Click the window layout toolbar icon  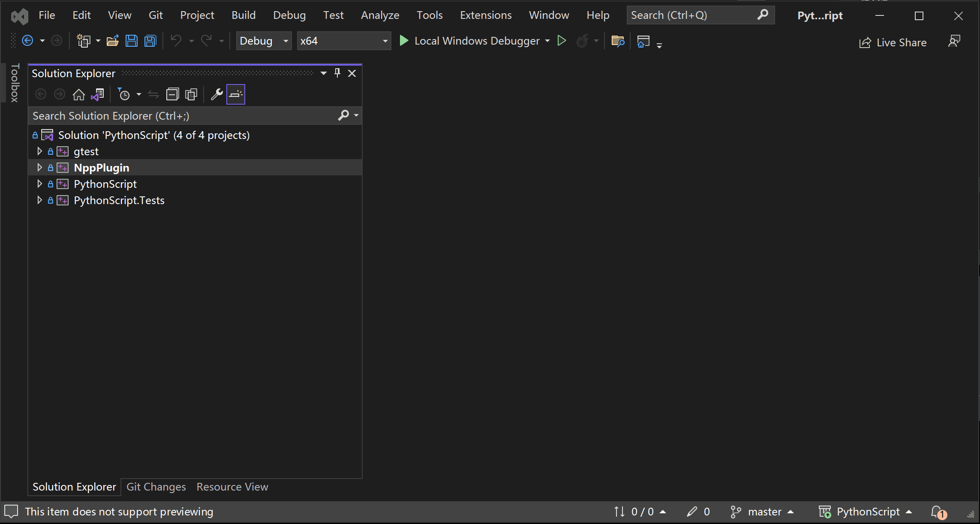(x=643, y=41)
